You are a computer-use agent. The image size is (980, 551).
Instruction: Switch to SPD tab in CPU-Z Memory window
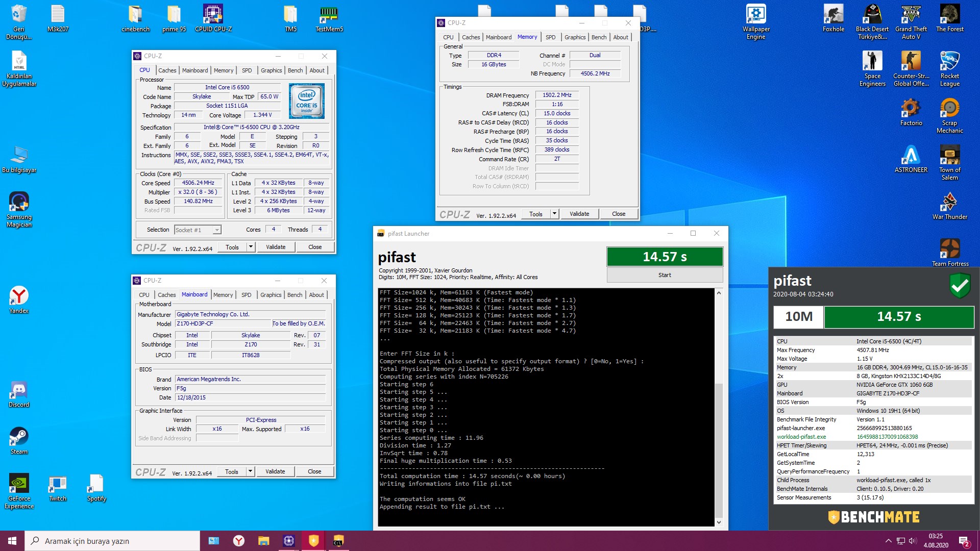(x=550, y=37)
